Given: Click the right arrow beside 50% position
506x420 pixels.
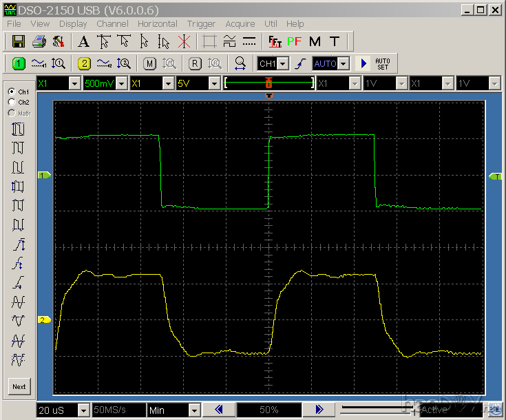Looking at the screenshot, I should tap(319, 410).
